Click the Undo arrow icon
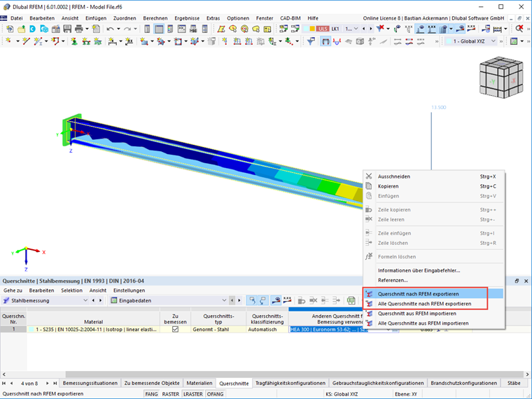This screenshot has height=399, width=532. point(110,29)
